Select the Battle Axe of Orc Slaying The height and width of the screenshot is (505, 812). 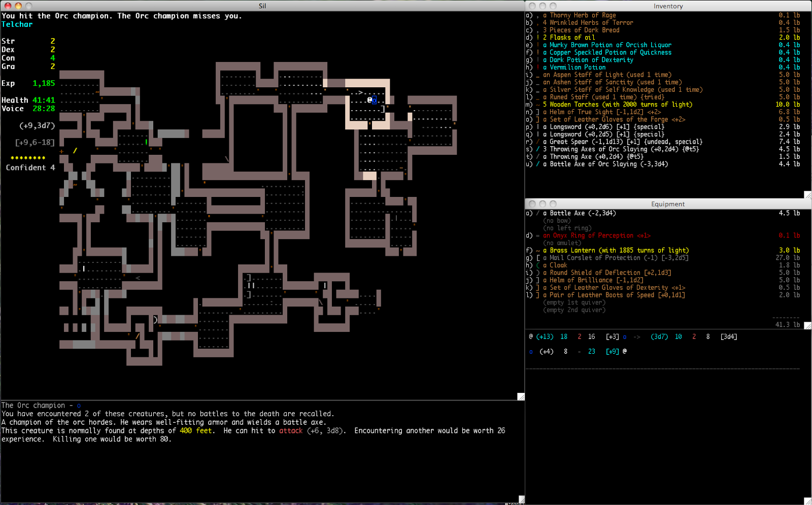point(663,164)
